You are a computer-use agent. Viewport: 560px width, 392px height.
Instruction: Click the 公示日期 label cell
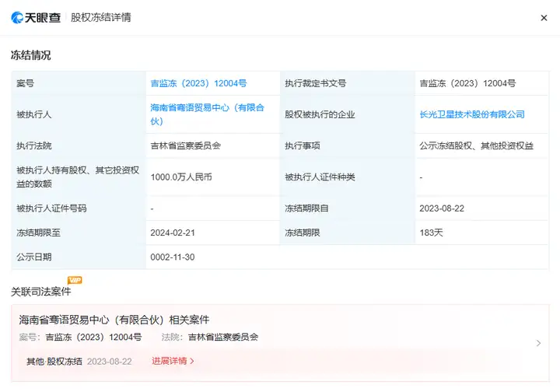pyautogui.click(x=79, y=257)
